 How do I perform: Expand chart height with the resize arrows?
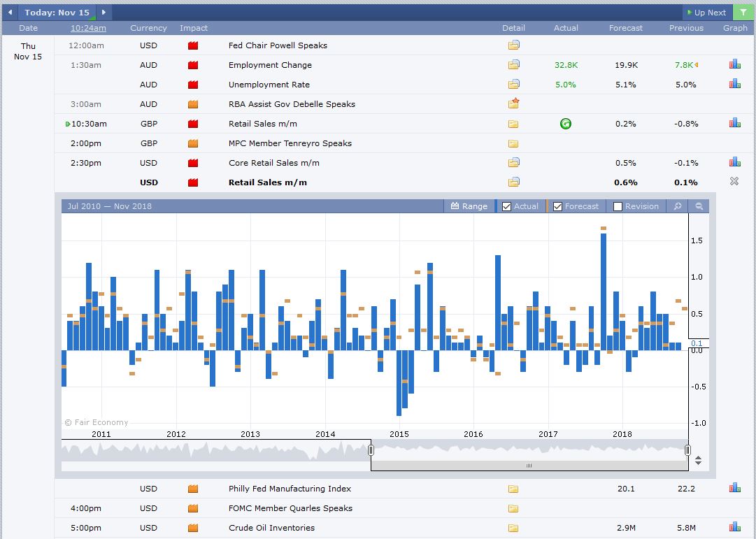pyautogui.click(x=698, y=461)
